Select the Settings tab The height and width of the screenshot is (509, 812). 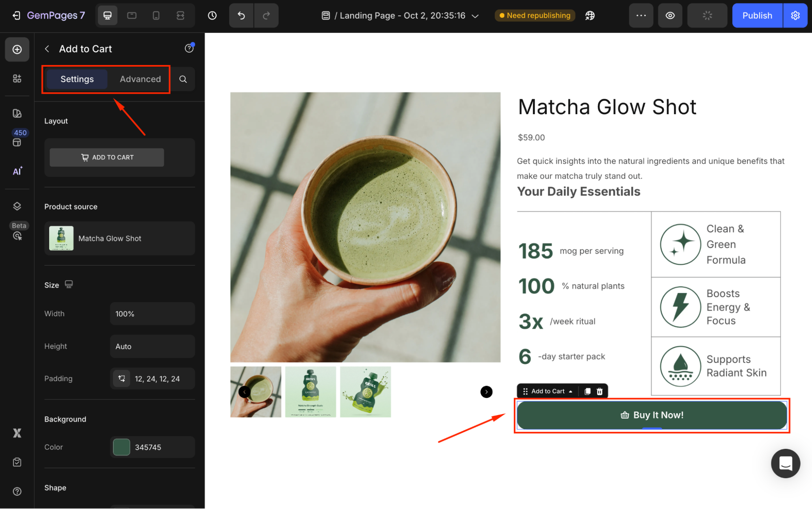(x=77, y=79)
